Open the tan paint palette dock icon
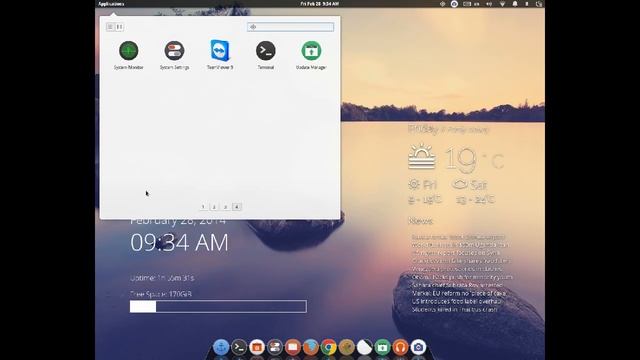The width and height of the screenshot is (640, 360). pos(347,347)
